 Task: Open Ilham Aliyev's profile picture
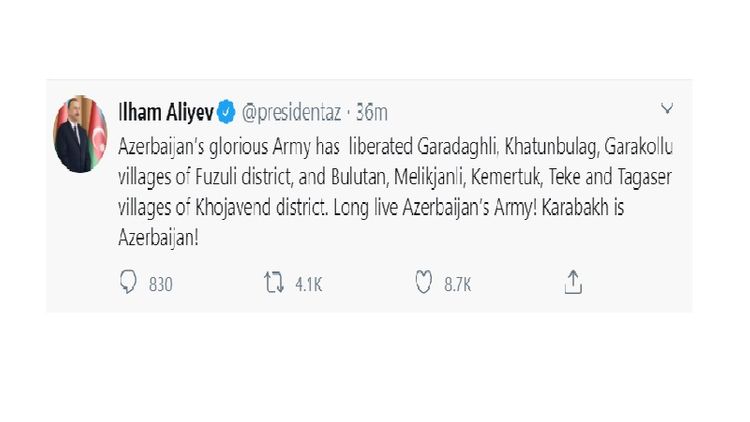click(x=81, y=135)
